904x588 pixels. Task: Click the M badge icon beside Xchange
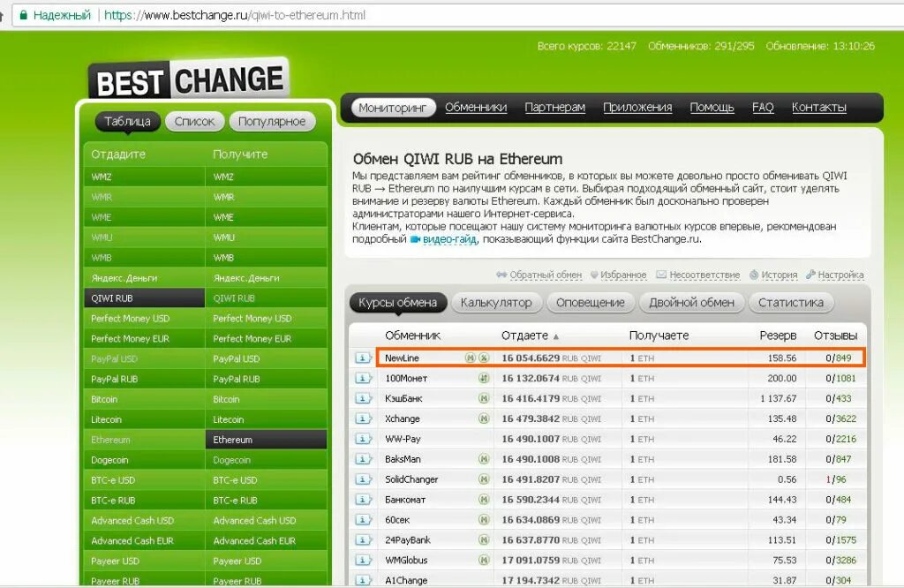pyautogui.click(x=484, y=418)
